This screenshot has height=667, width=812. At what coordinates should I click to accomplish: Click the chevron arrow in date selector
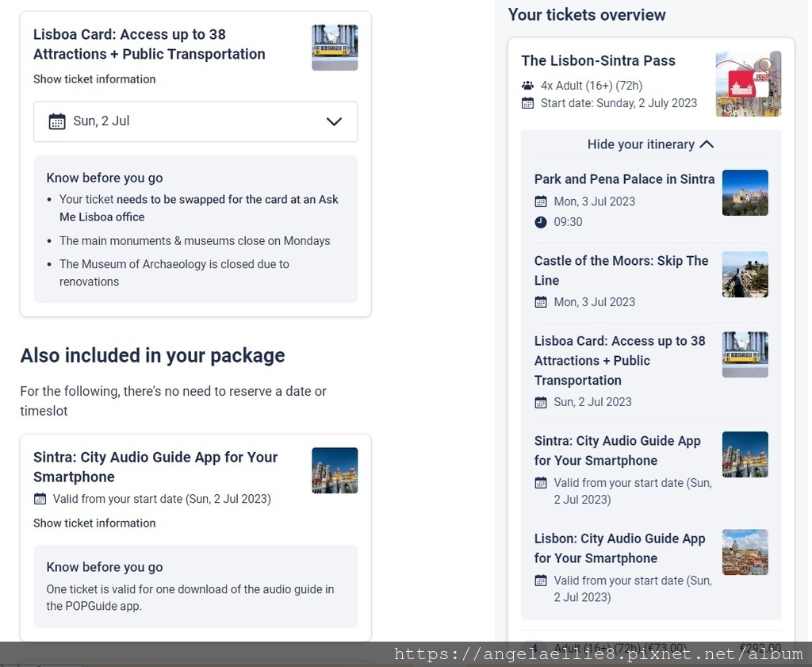[334, 121]
